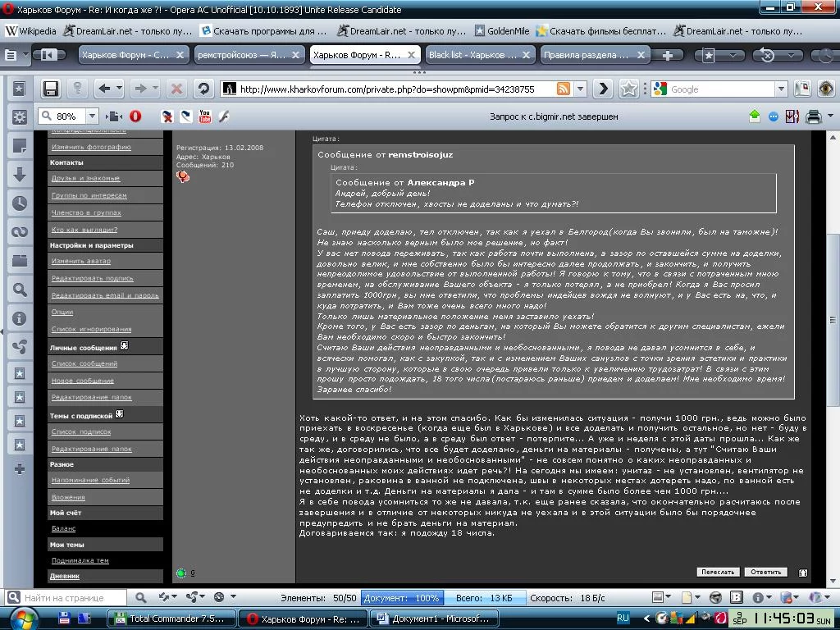
Task: Open settings gear icon in sidebar
Action: click(x=20, y=116)
